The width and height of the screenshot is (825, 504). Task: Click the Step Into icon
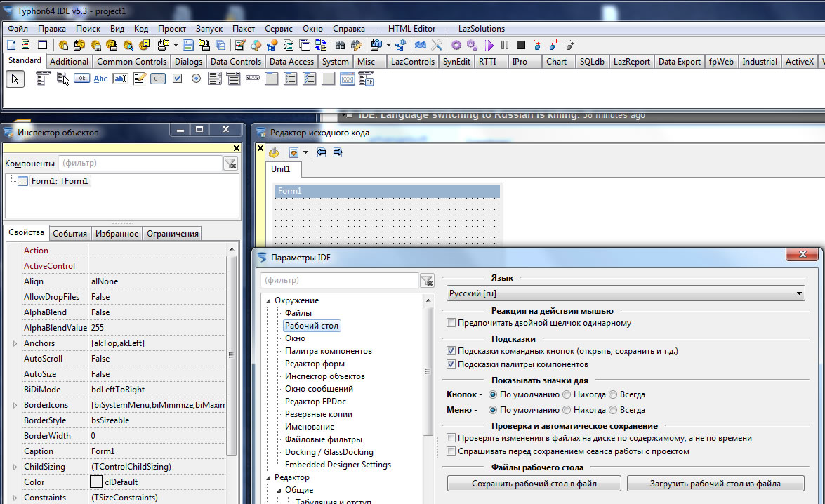pyautogui.click(x=537, y=45)
